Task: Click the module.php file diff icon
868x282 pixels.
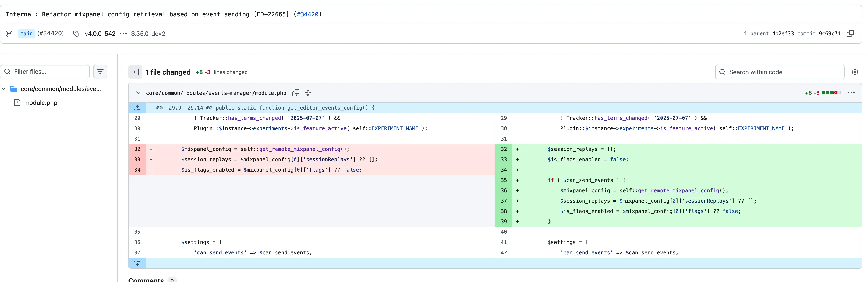Action: (x=17, y=103)
